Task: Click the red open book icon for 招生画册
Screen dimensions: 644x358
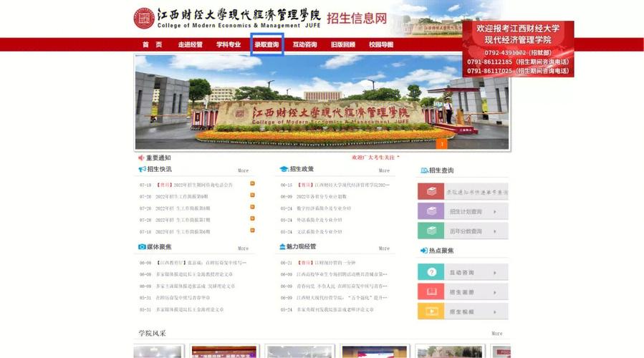Action: [x=431, y=291]
